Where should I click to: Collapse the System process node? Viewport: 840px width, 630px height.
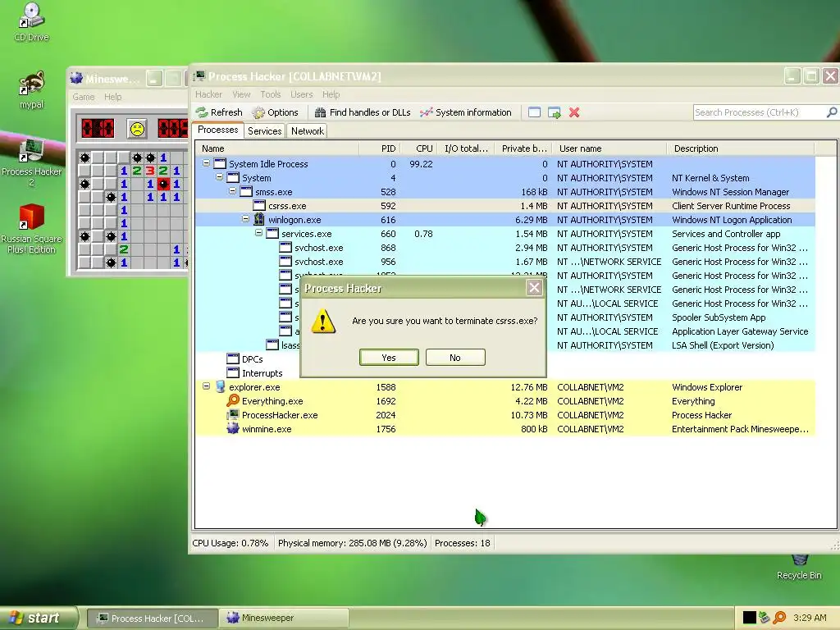[x=219, y=177]
